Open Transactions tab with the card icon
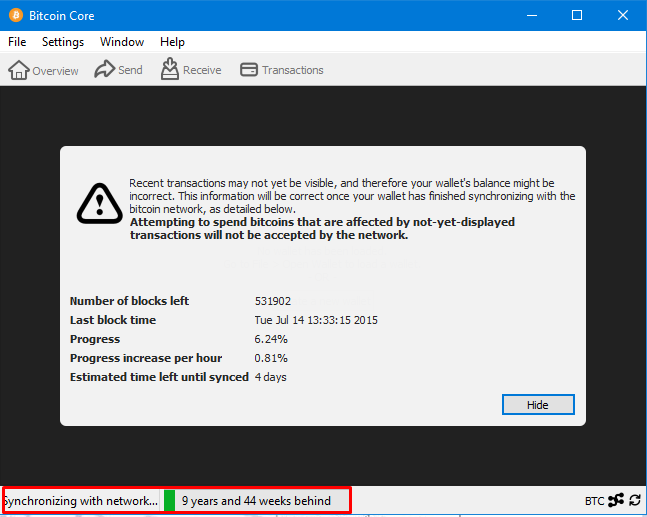The height and width of the screenshot is (517, 647). pos(282,70)
